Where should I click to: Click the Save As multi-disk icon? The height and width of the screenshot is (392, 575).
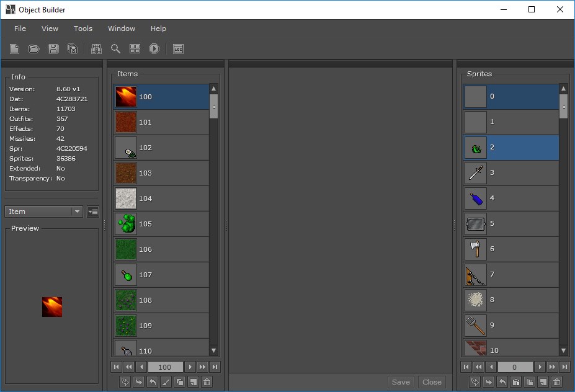pyautogui.click(x=72, y=49)
